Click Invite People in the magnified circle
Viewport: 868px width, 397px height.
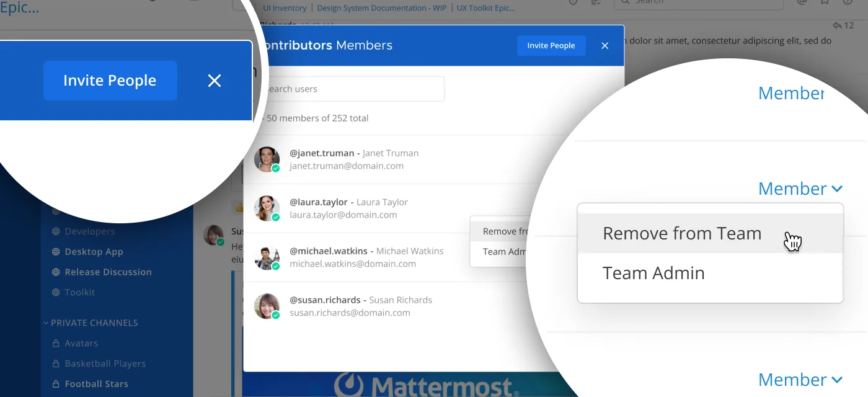point(110,81)
